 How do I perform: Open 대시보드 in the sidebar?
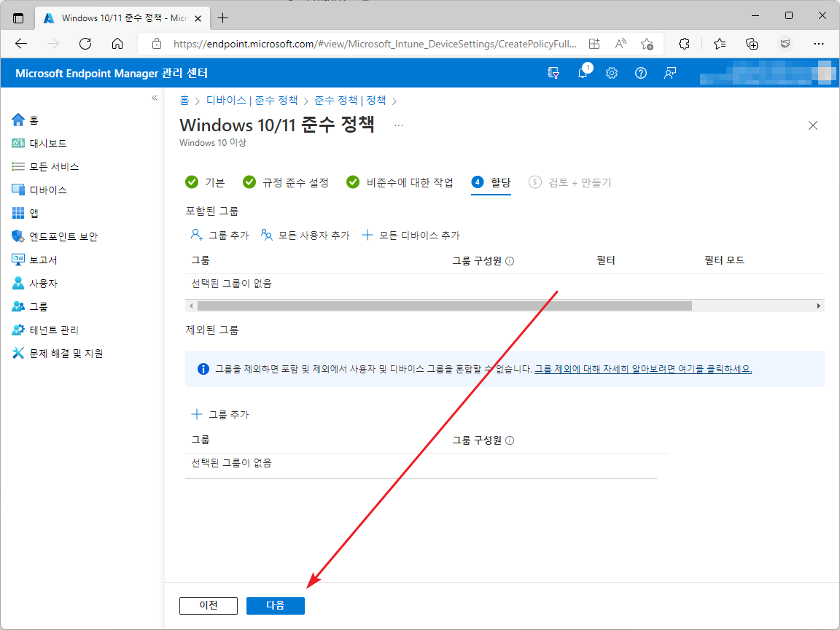39,144
